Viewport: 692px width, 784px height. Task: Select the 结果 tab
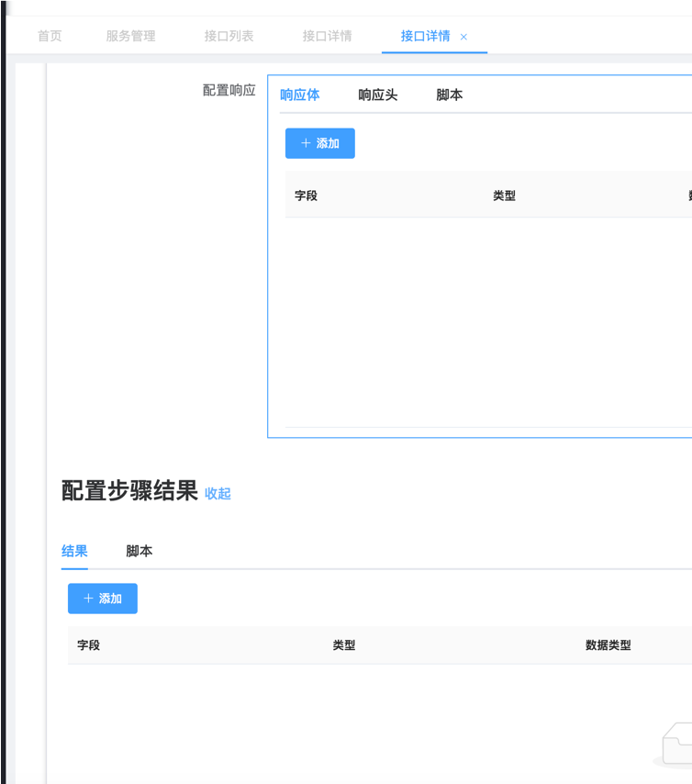[x=74, y=551]
